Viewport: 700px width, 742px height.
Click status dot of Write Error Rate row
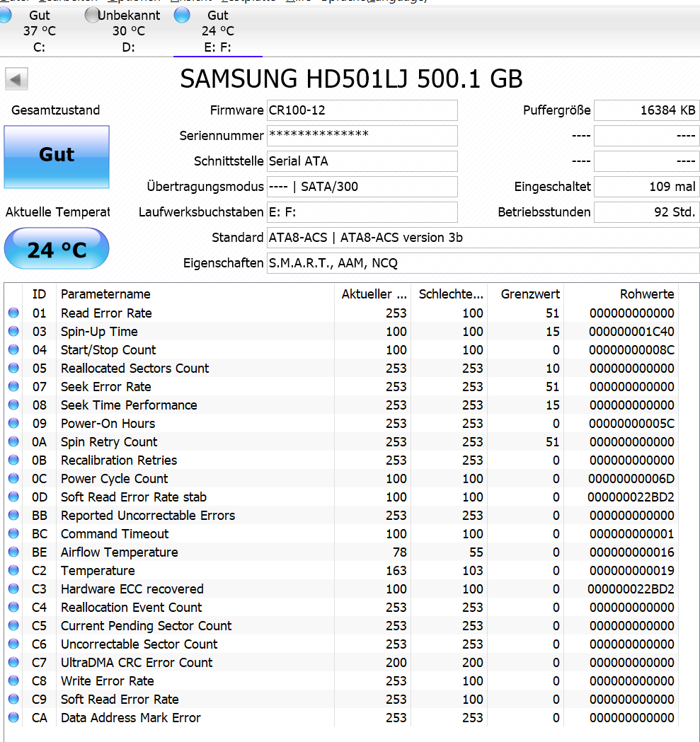(x=13, y=680)
